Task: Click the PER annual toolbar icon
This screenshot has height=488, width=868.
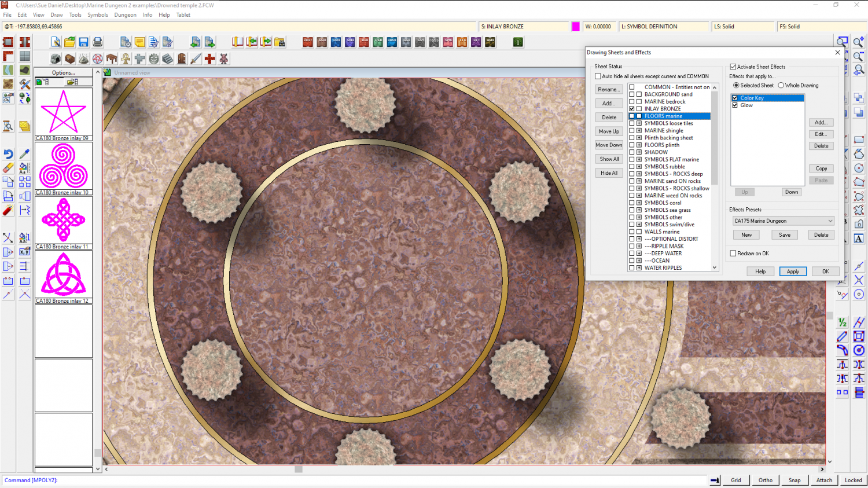Action: pyautogui.click(x=378, y=42)
